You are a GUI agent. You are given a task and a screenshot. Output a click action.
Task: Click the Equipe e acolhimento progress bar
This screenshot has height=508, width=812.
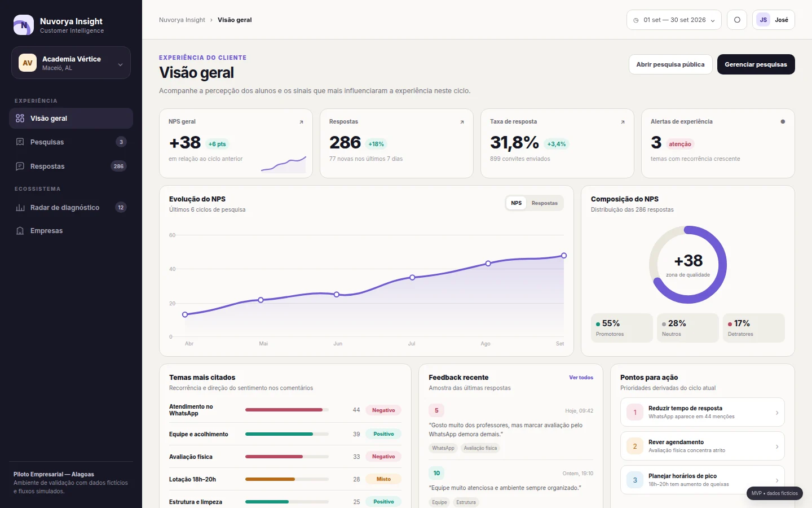pyautogui.click(x=287, y=434)
